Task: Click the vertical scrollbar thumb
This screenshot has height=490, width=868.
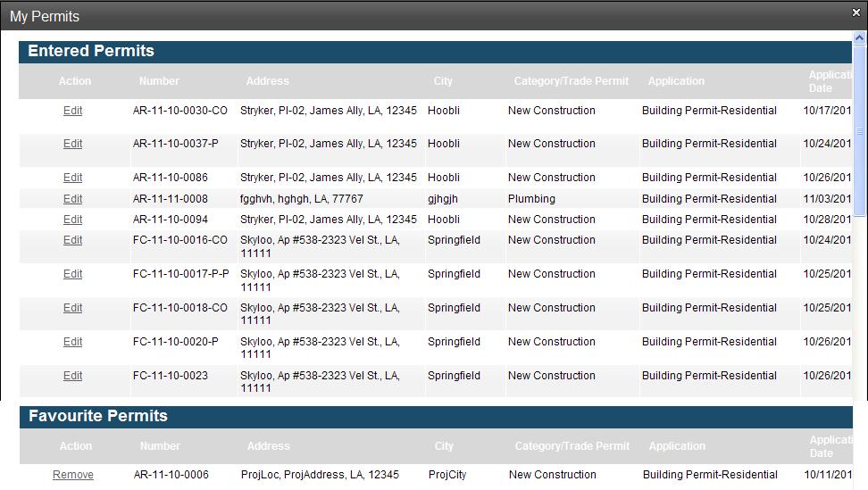Action: [x=860, y=129]
